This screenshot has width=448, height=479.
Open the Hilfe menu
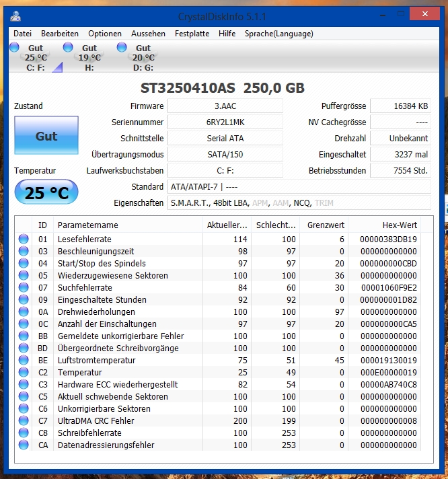coord(227,34)
